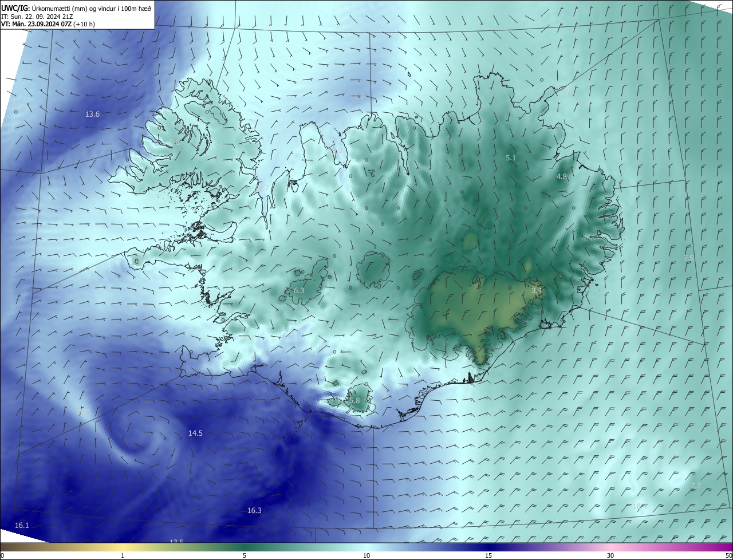Image resolution: width=733 pixels, height=560 pixels.
Task: Click the 7.5 value off the east coast
Action: tap(688, 258)
